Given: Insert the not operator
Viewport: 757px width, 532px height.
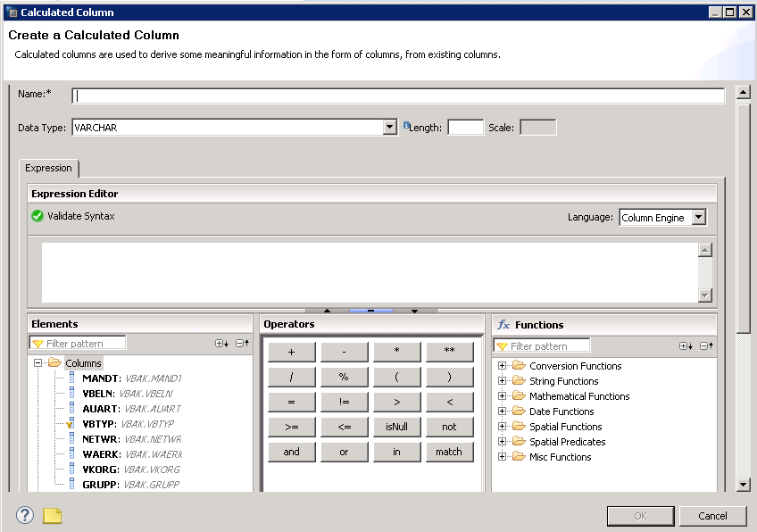Looking at the screenshot, I should pyautogui.click(x=450, y=428).
